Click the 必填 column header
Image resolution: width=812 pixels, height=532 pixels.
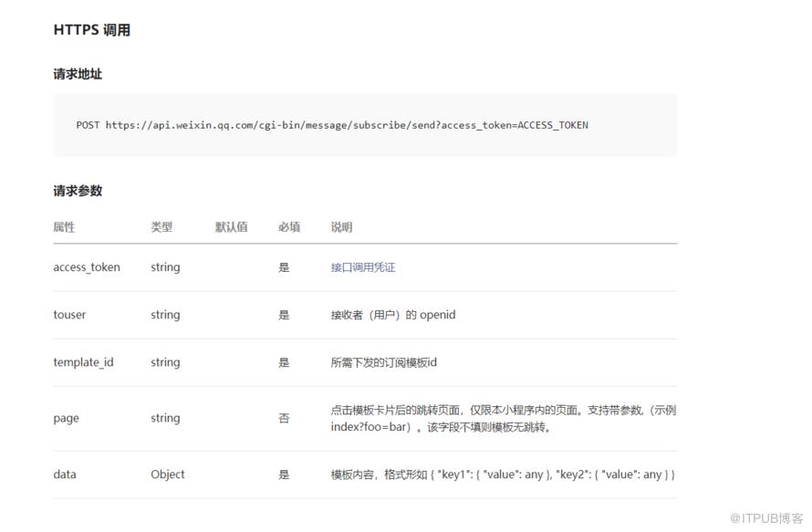[x=289, y=227]
